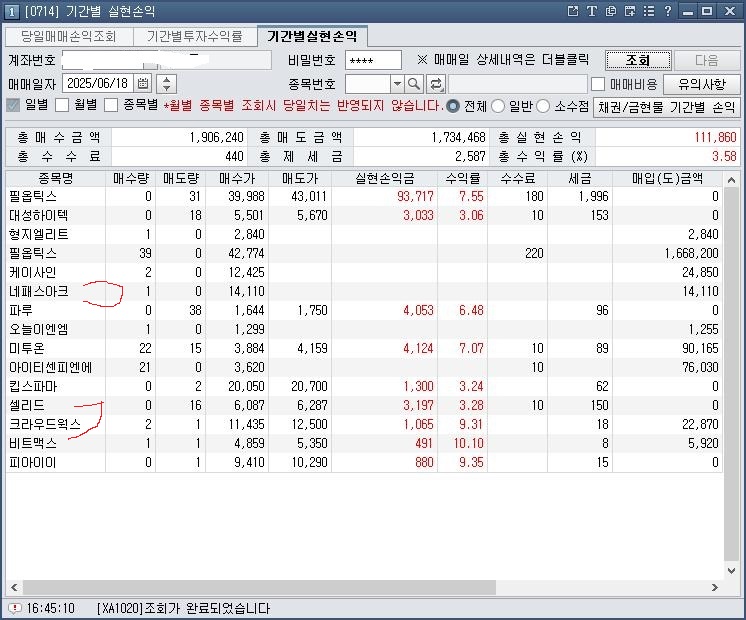Image resolution: width=746 pixels, height=620 pixels.
Task: Minimize the 0714 window
Action: [688, 11]
